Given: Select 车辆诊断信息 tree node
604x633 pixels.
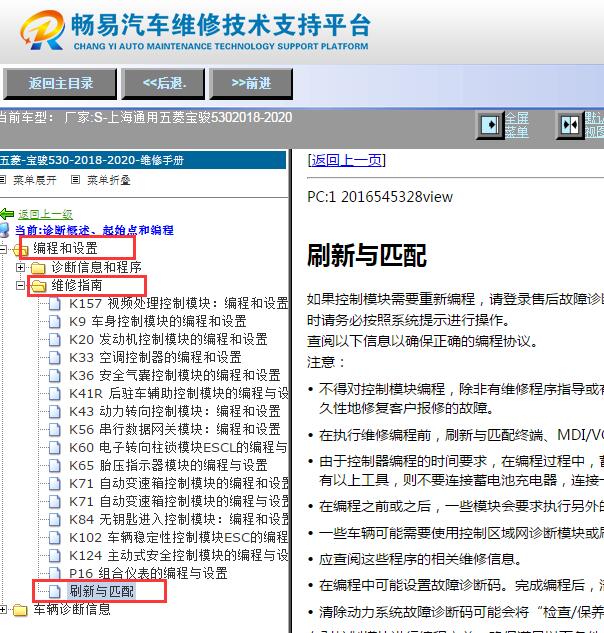Looking at the screenshot, I should pos(72,610).
